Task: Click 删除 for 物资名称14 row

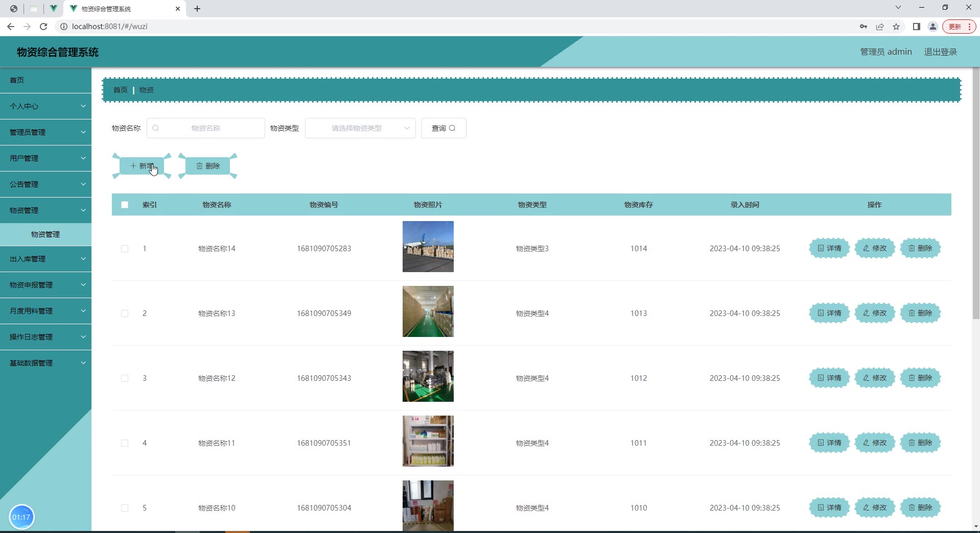Action: [920, 248]
